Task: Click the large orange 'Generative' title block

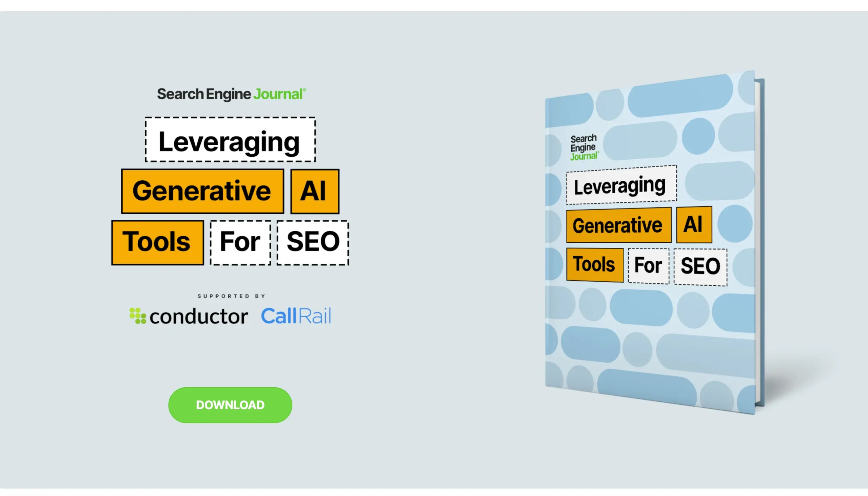Action: [202, 191]
